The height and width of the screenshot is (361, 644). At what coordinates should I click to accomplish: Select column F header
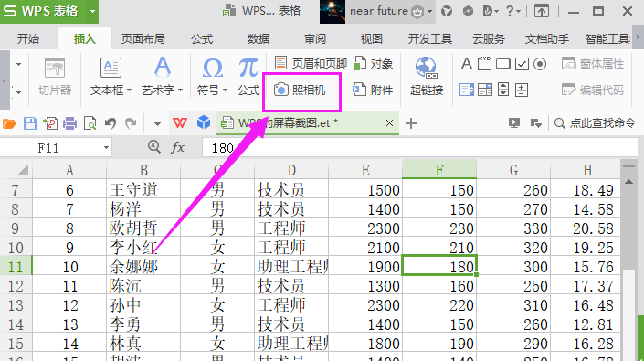point(439,170)
